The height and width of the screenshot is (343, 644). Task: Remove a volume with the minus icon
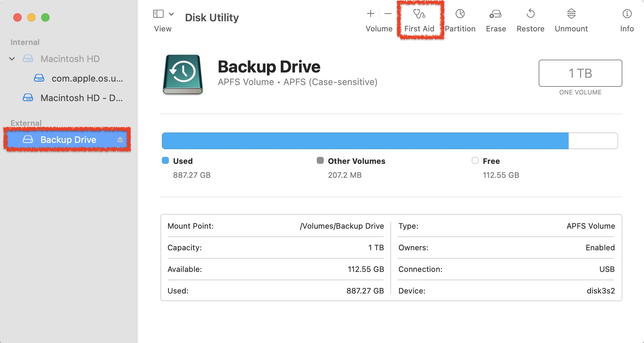point(388,14)
